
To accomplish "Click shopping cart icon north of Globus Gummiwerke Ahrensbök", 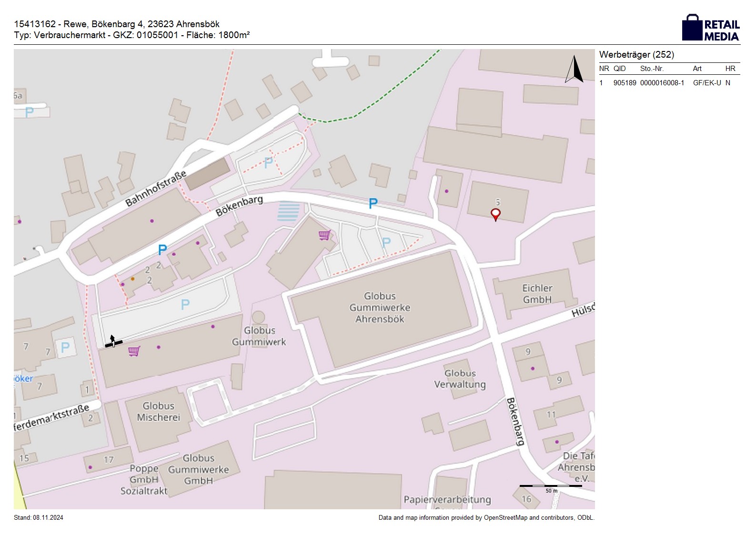I will point(324,235).
